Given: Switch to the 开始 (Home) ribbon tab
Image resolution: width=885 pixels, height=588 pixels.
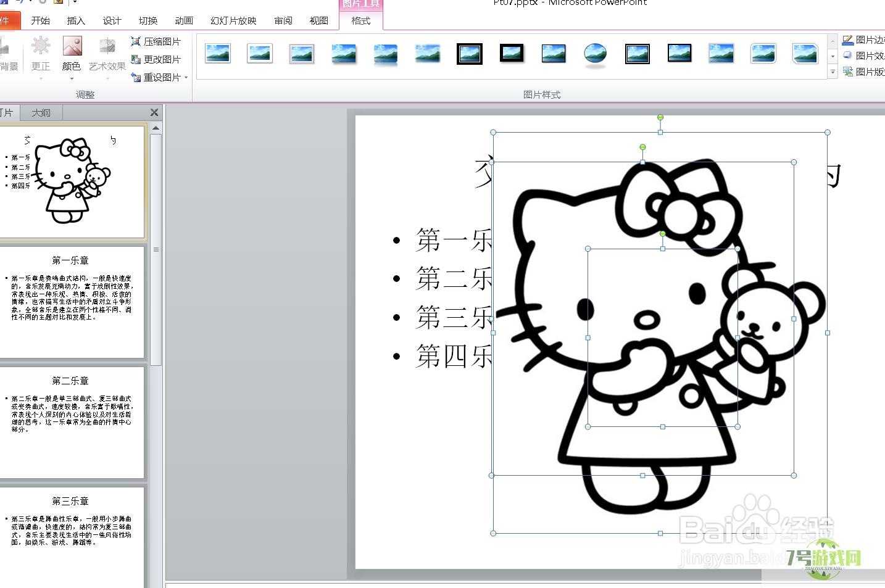Looking at the screenshot, I should pyautogui.click(x=41, y=20).
